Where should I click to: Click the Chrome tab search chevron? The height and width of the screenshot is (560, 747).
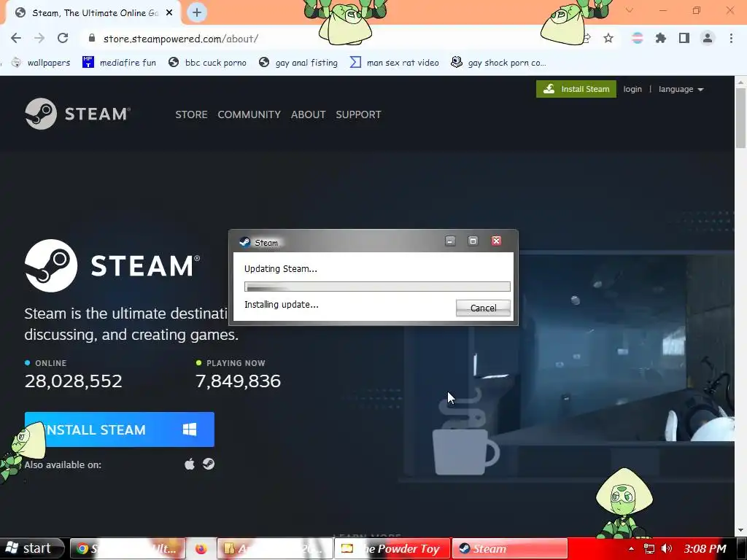[x=630, y=10]
